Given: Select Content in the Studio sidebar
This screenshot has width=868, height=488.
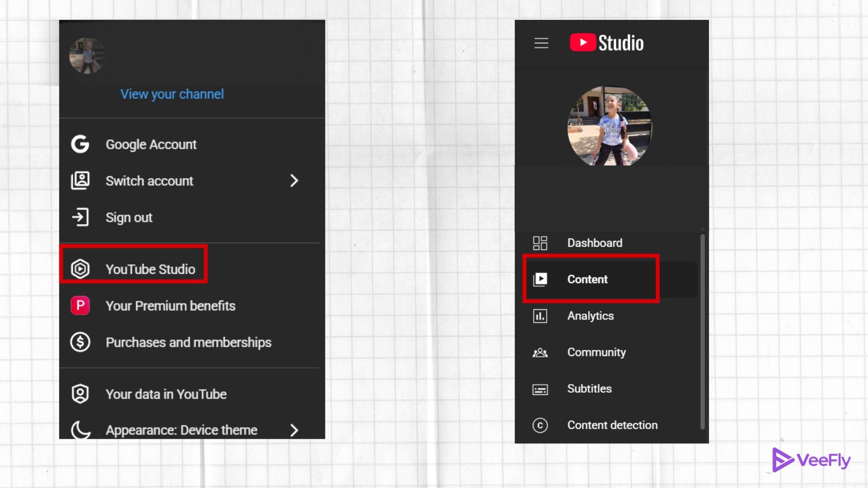Looking at the screenshot, I should click(587, 279).
